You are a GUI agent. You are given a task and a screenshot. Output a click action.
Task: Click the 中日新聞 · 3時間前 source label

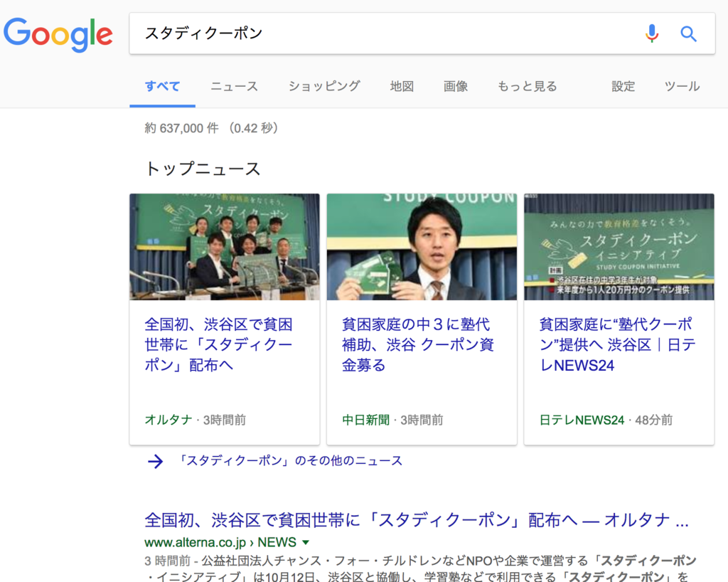[392, 420]
